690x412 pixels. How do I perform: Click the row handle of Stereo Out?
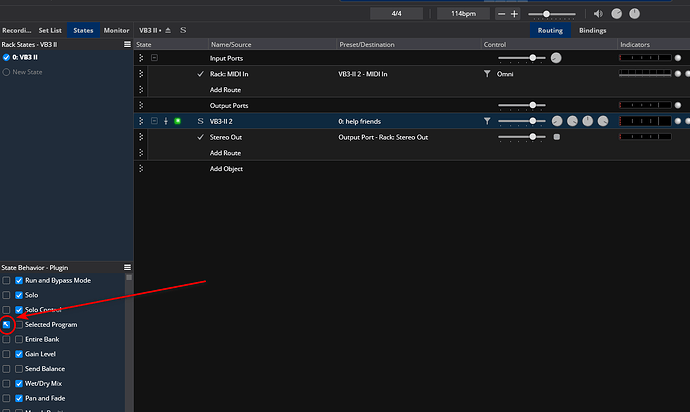click(141, 137)
